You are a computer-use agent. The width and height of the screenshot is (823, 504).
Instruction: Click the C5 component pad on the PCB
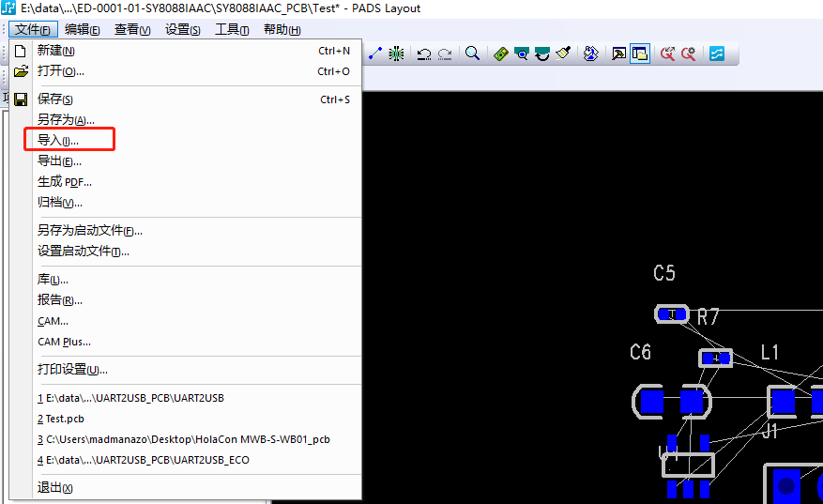click(671, 314)
